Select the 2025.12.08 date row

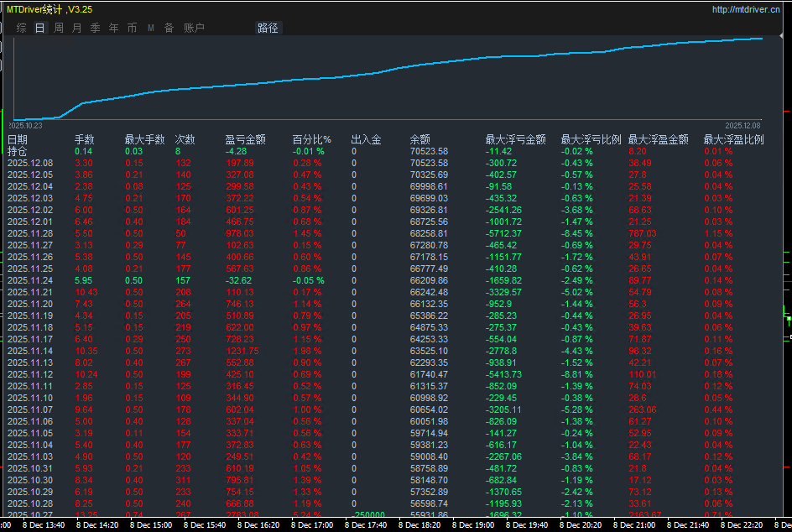click(x=30, y=163)
